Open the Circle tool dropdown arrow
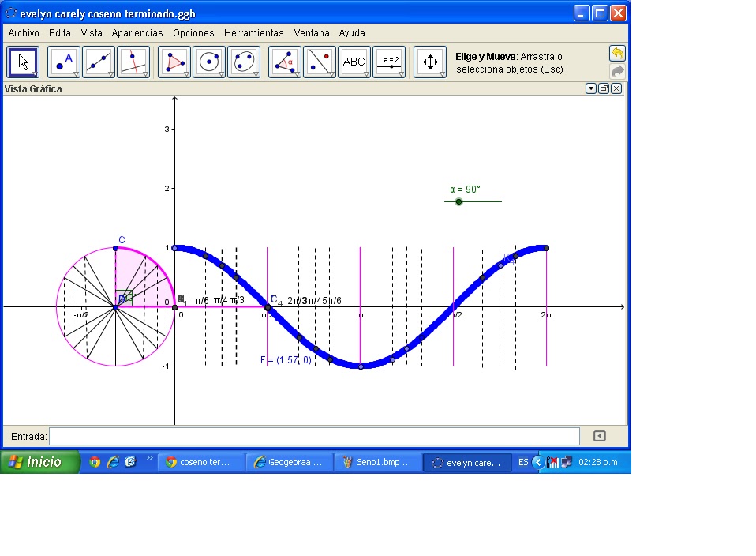The height and width of the screenshot is (556, 756). point(221,74)
